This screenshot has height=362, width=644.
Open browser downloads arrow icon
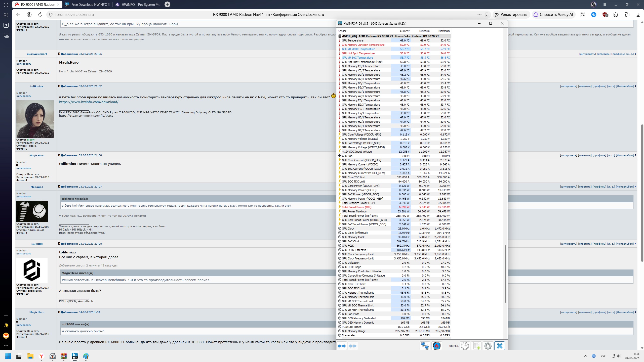638,15
